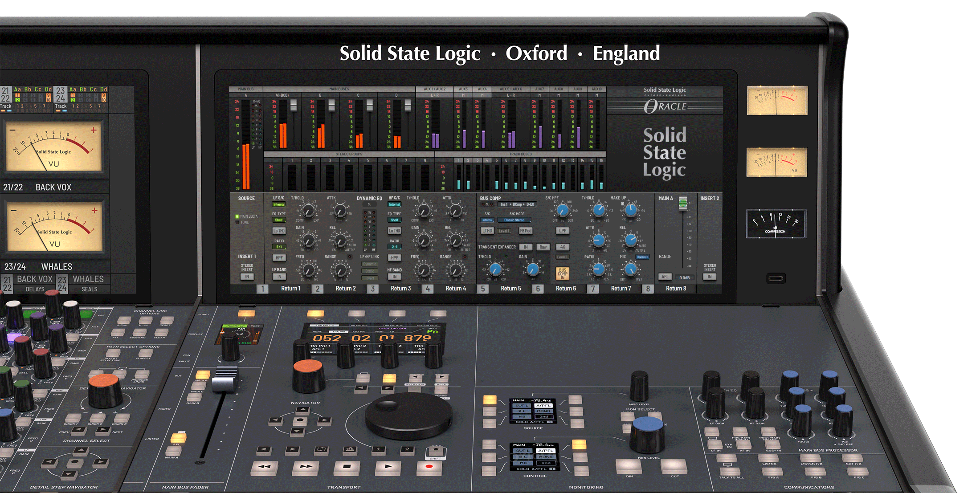
Task: Click the Play transport button
Action: [388, 468]
